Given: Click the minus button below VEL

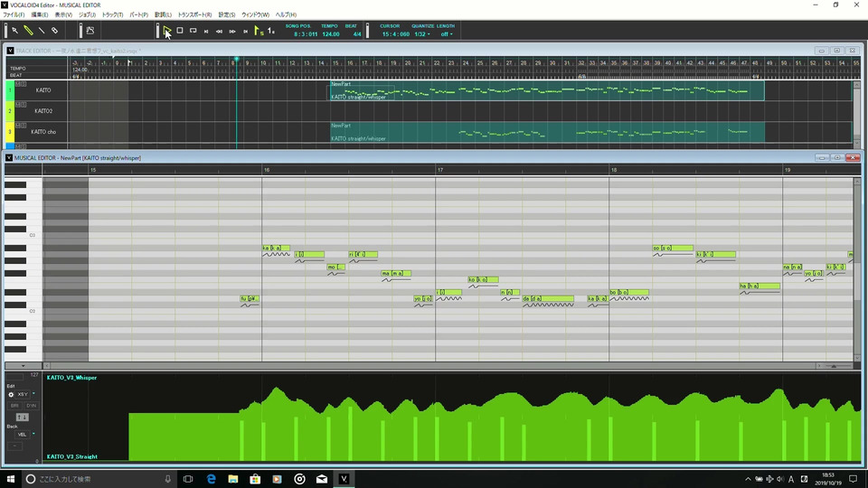Looking at the screenshot, I should [x=15, y=446].
